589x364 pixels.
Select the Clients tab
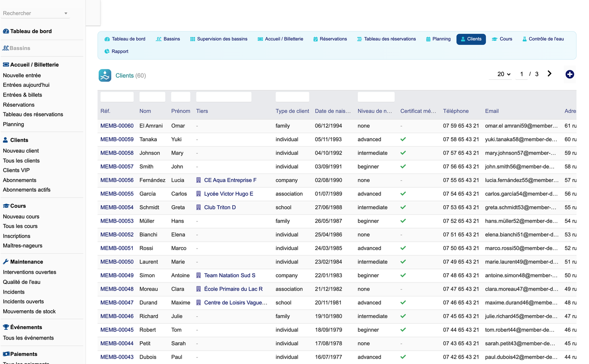[471, 39]
